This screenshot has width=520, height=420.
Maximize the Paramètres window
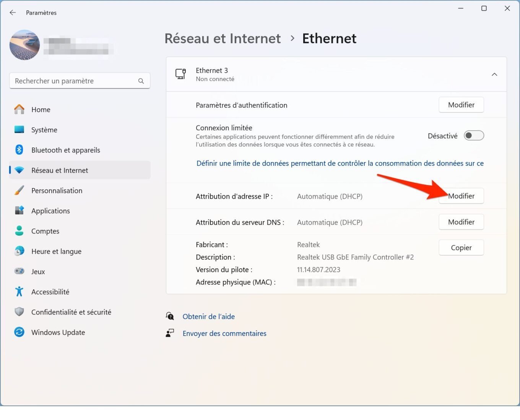[484, 8]
